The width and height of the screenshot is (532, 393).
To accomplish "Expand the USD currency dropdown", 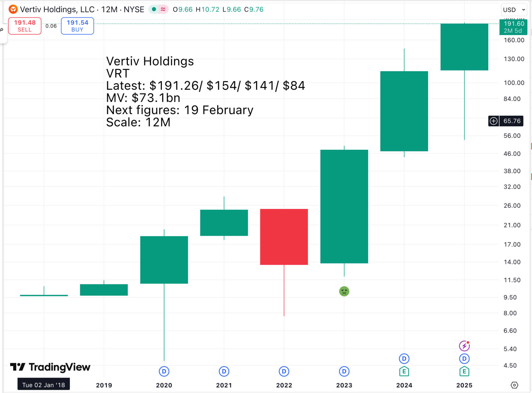I will [x=514, y=10].
